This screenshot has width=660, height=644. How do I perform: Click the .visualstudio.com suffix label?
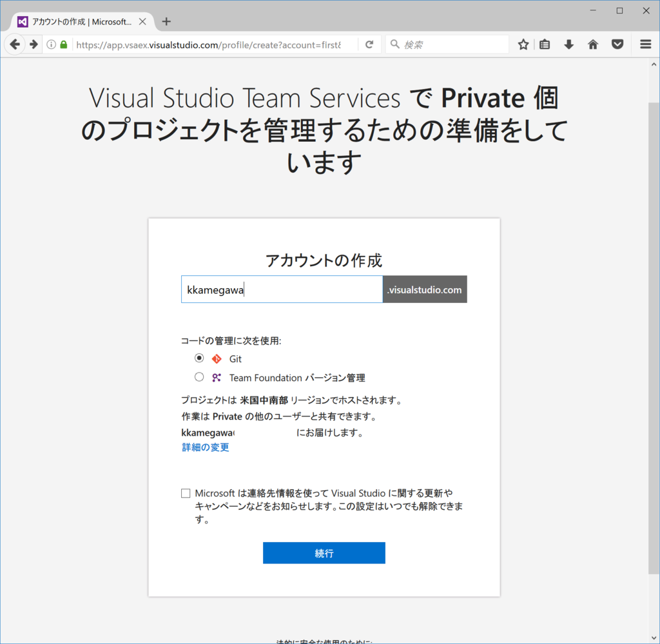point(425,289)
